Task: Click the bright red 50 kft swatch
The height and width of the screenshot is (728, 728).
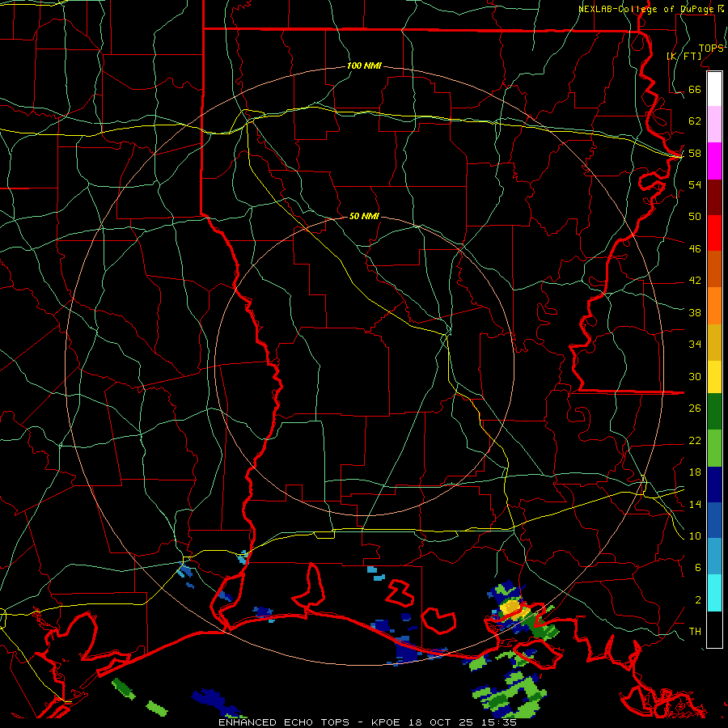Action: point(714,233)
